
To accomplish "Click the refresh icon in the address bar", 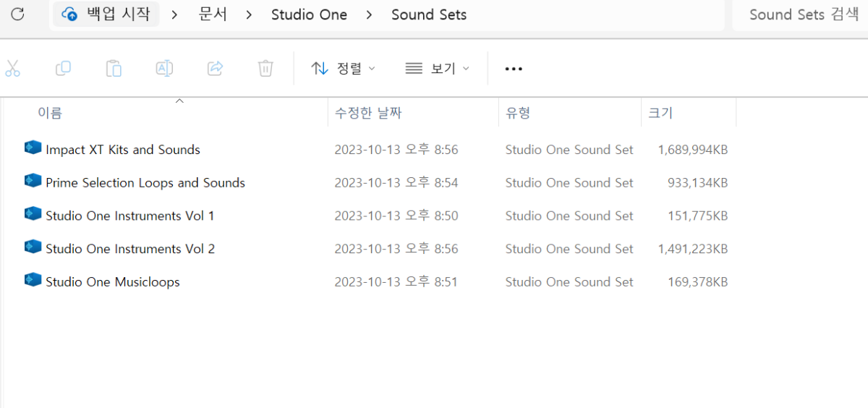I will (x=18, y=14).
